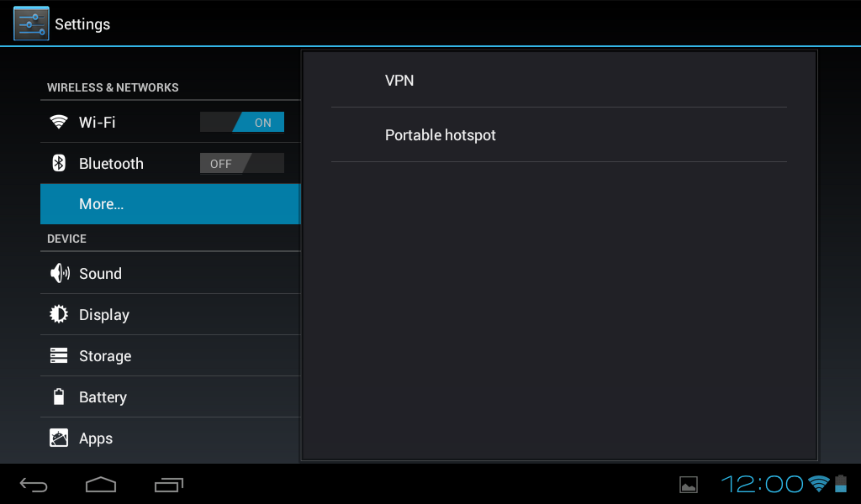
Task: Open VPN settings
Action: (559, 80)
